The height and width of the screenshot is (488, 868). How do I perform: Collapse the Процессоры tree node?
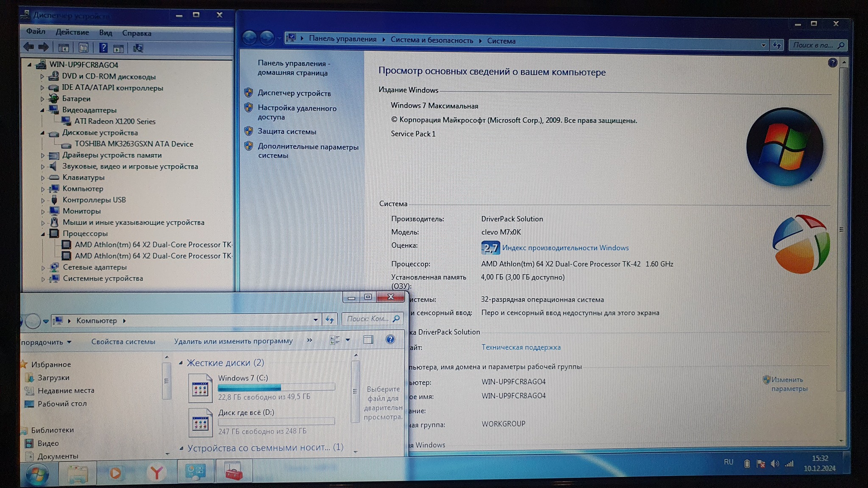(43, 234)
